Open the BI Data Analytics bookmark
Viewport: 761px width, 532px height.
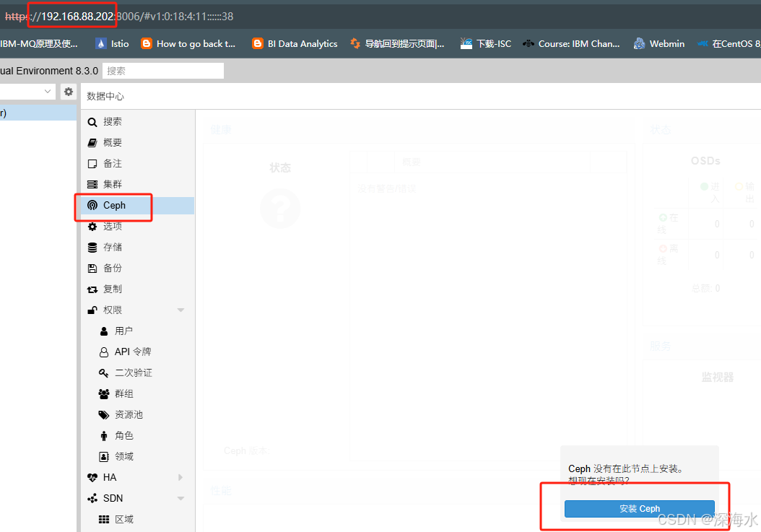pyautogui.click(x=295, y=44)
